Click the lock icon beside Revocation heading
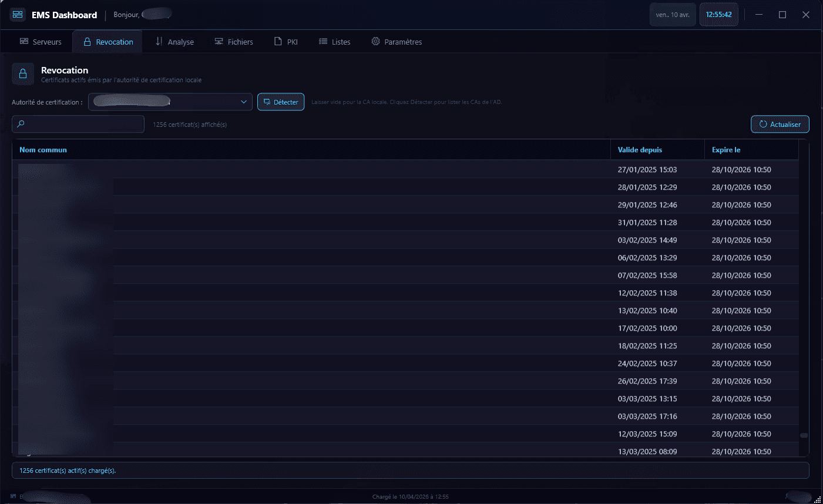 click(23, 74)
